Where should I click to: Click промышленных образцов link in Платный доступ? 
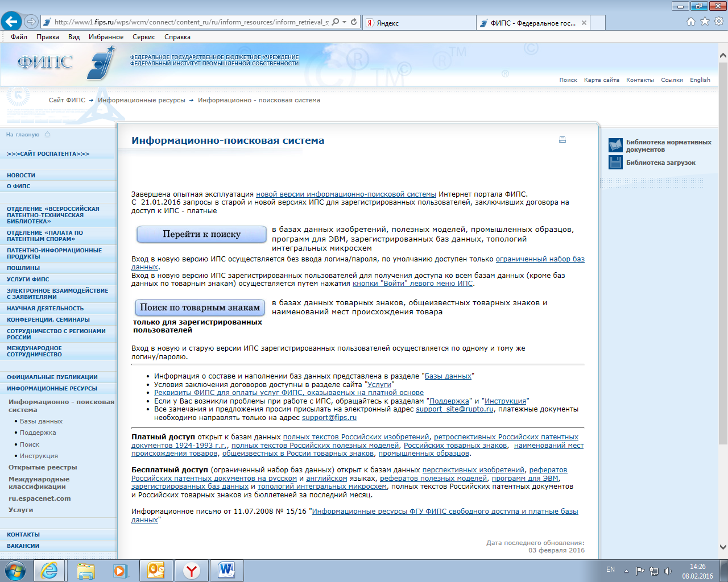point(424,454)
